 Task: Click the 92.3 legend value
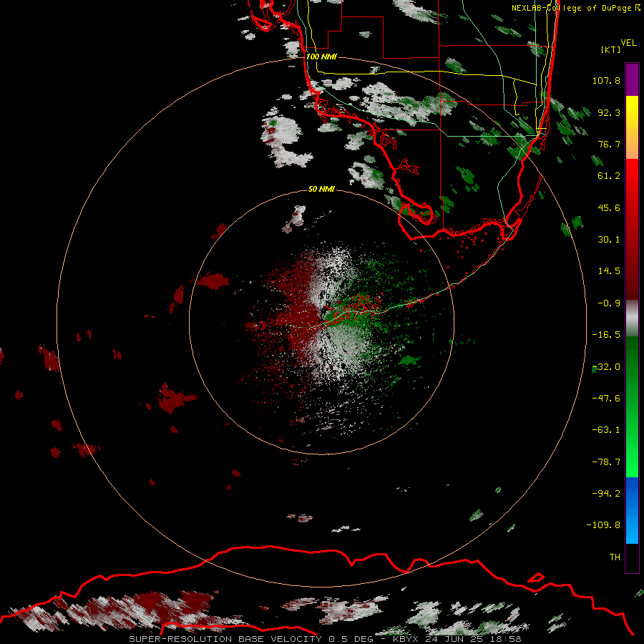coord(609,112)
